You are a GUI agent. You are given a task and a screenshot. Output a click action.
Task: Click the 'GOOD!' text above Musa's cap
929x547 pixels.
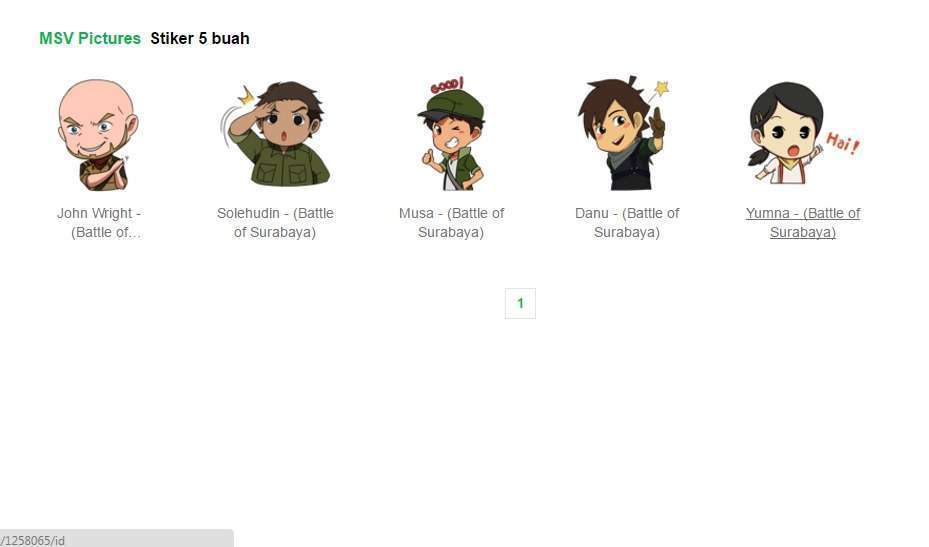pos(447,85)
